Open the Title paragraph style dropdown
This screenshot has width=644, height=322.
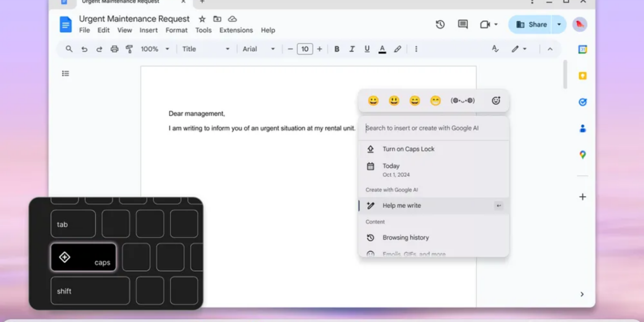(x=206, y=49)
